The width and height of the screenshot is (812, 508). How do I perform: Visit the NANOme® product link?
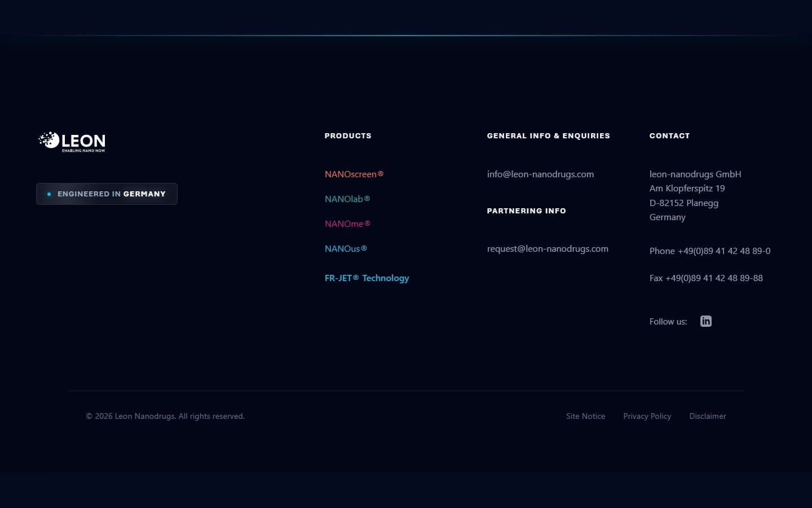[x=347, y=224]
